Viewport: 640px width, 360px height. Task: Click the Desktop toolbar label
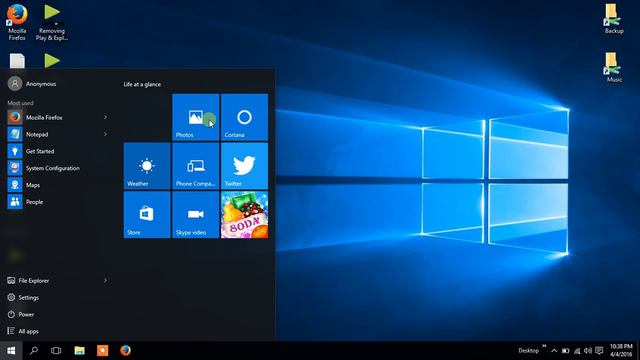pyautogui.click(x=529, y=351)
